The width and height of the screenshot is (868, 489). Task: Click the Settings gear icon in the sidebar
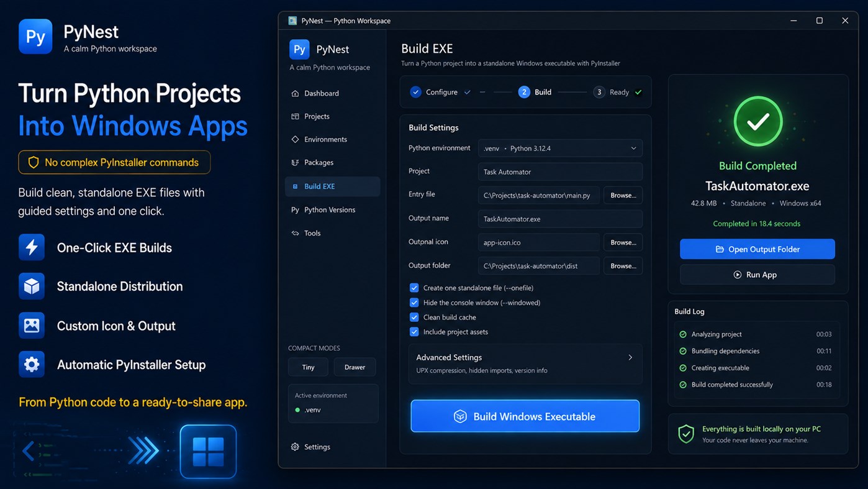[x=295, y=447]
